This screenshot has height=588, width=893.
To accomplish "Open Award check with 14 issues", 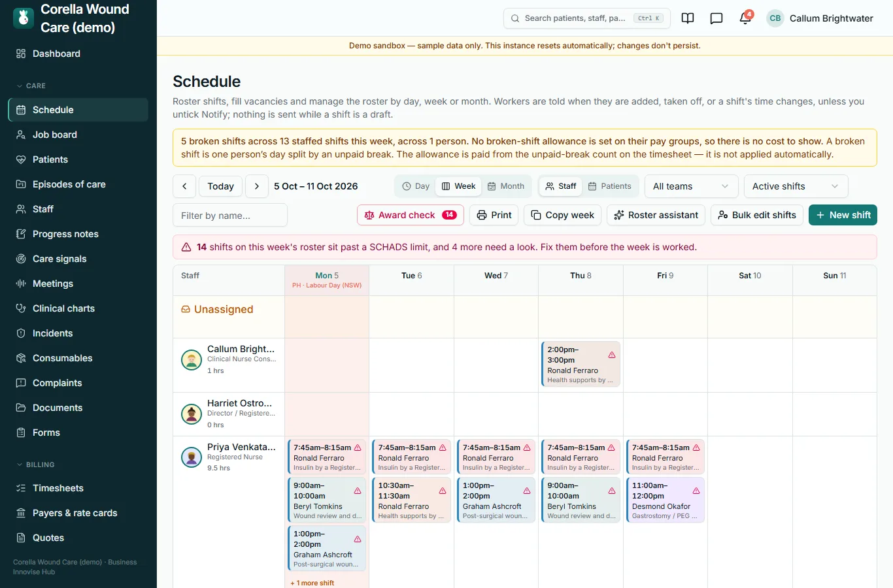I will click(x=410, y=215).
